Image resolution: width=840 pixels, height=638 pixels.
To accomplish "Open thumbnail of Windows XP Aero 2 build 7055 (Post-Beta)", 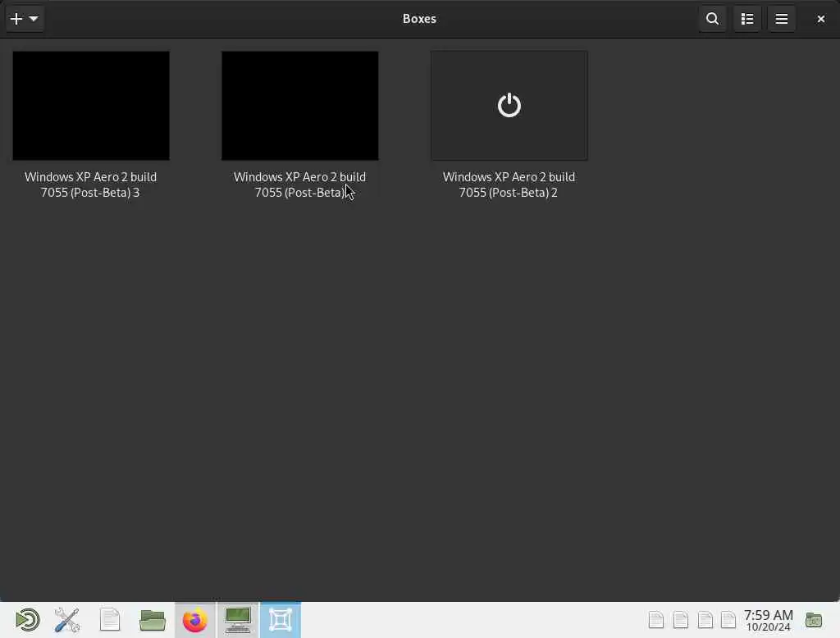I will 300,106.
